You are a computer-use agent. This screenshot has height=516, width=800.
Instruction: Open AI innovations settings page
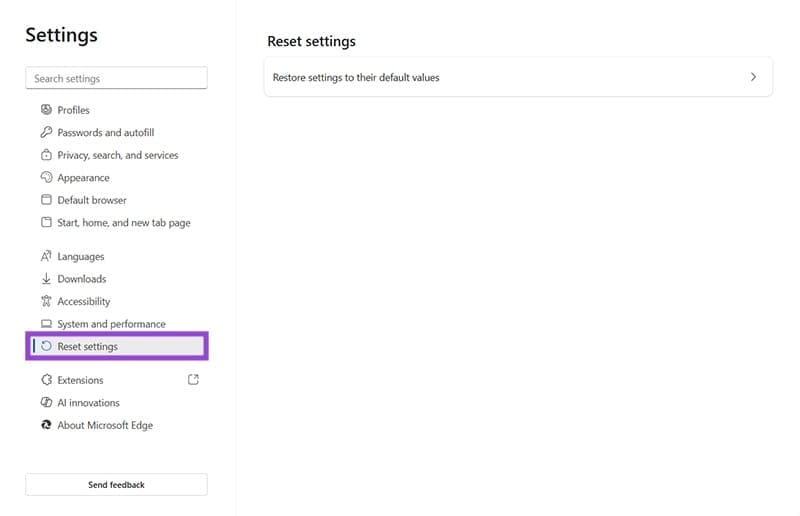(88, 403)
